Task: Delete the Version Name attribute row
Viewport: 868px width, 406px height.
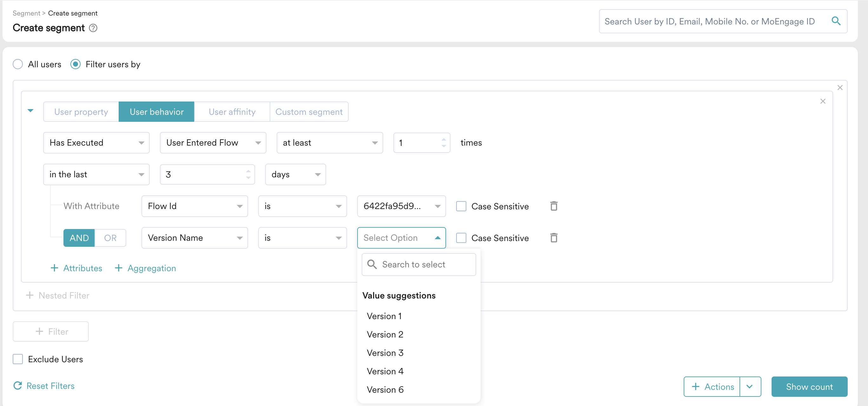Action: point(554,238)
